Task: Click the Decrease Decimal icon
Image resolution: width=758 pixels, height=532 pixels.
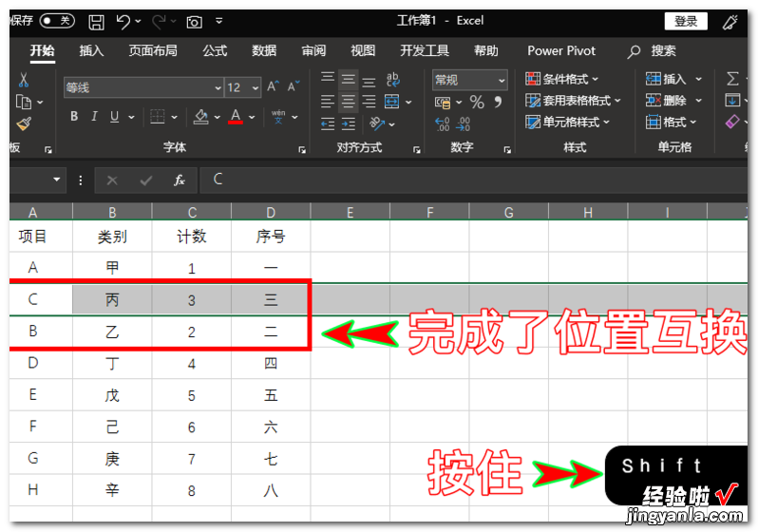Action: click(463, 124)
